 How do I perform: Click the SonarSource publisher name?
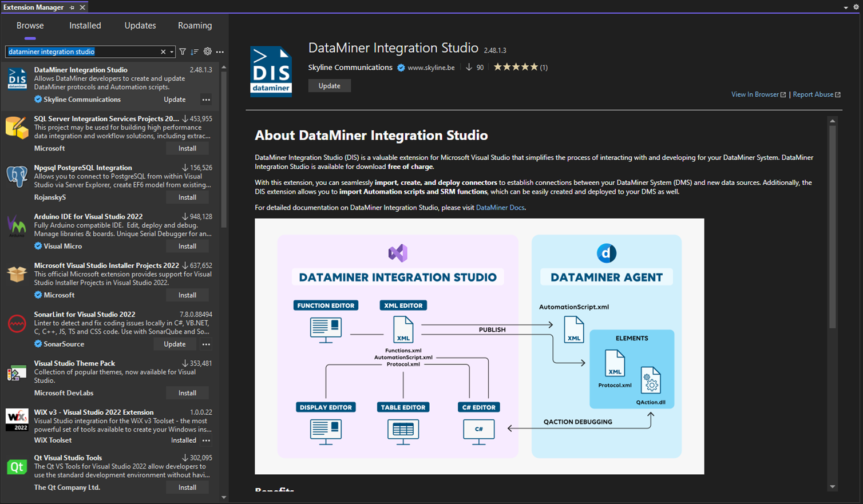64,344
